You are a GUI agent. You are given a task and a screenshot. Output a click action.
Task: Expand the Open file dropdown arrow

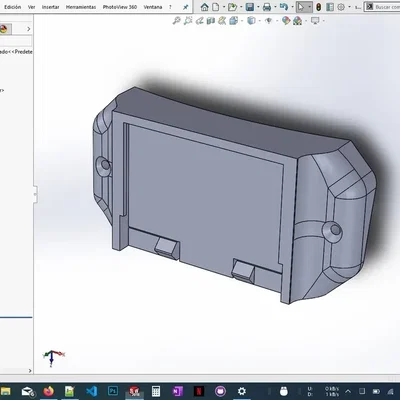point(241,7)
